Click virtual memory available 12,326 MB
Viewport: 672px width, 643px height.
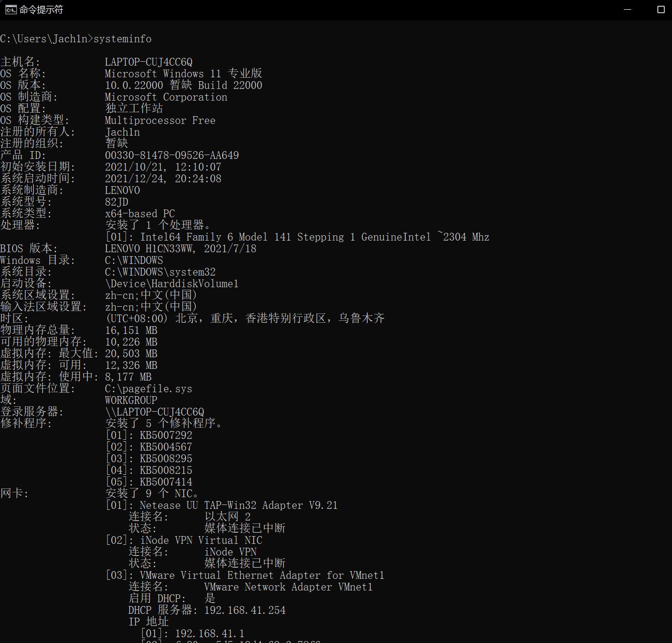click(x=131, y=365)
